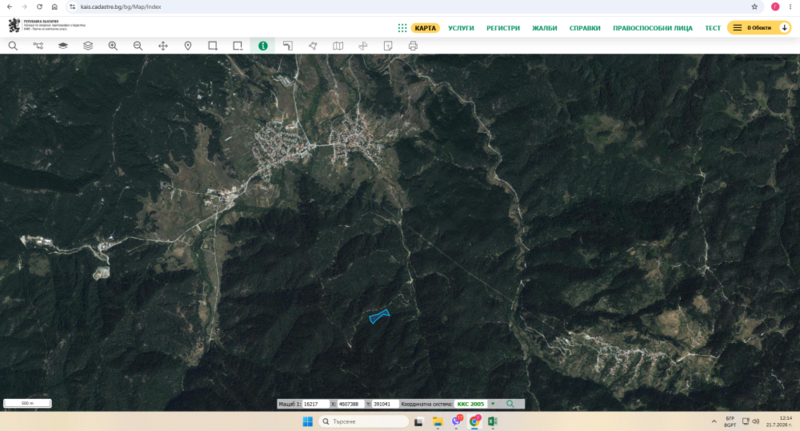This screenshot has width=800, height=431.
Task: Open the tree structure tool icon
Action: click(38, 46)
